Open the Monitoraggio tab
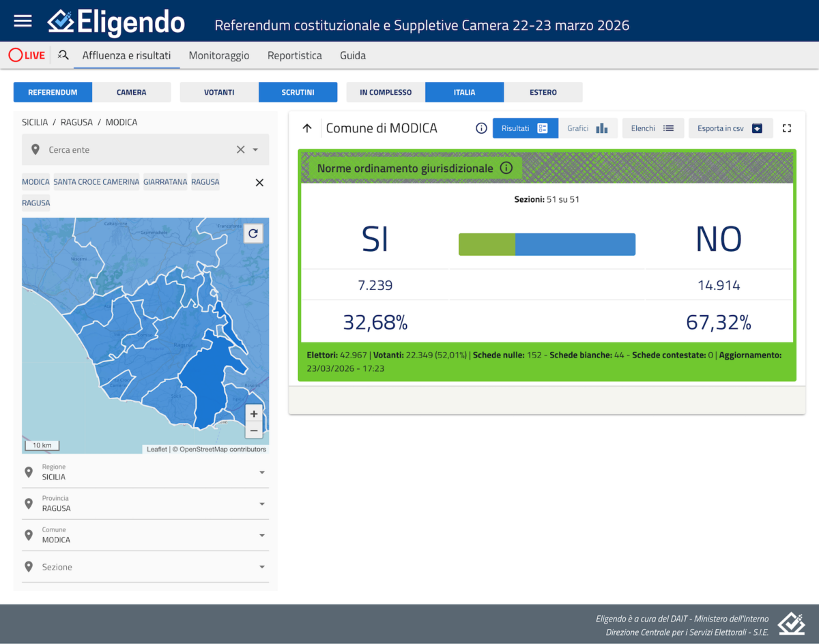The image size is (819, 644). 219,55
